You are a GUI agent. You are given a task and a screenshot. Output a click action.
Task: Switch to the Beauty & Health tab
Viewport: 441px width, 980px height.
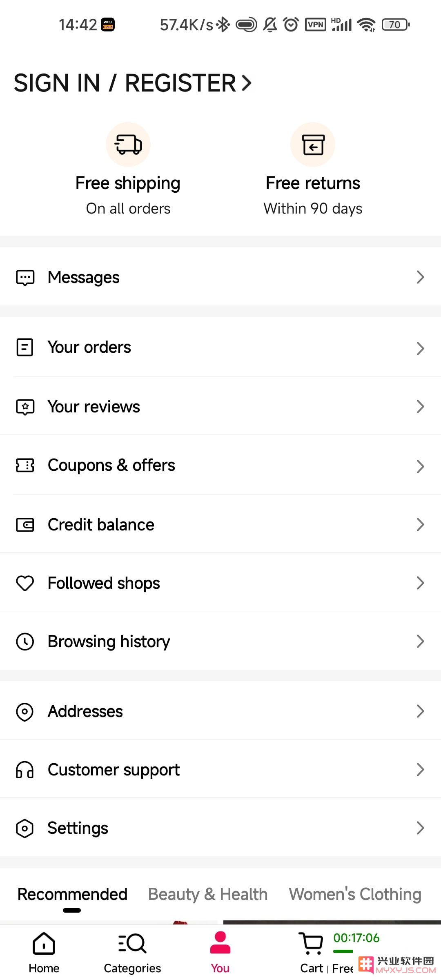click(208, 894)
